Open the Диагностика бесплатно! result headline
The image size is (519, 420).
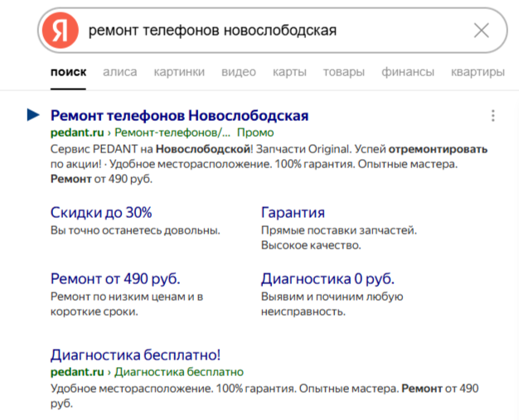click(x=135, y=355)
